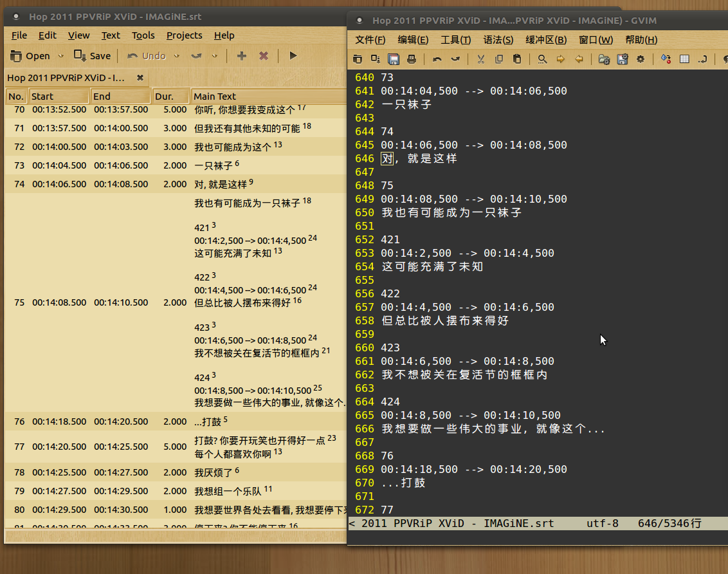The height and width of the screenshot is (574, 728).
Task: Open the Text menu in the subtitle editor
Action: pos(111,35)
